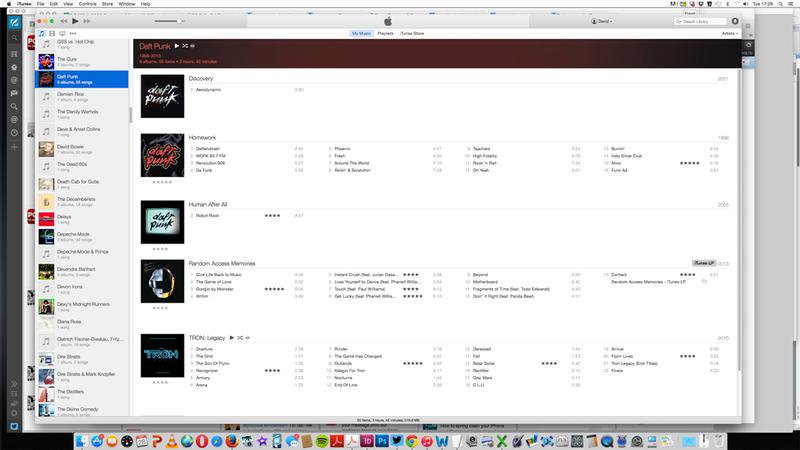This screenshot has width=800, height=450.
Task: Select the TRON album artwork
Action: pyautogui.click(x=162, y=356)
